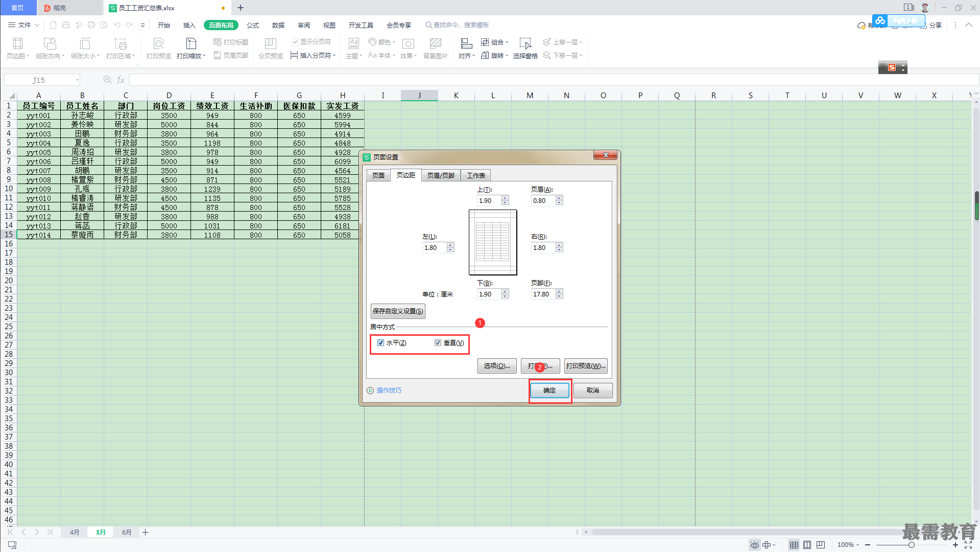980x552 pixels.
Task: Click the zoom slider handle
Action: [911, 545]
